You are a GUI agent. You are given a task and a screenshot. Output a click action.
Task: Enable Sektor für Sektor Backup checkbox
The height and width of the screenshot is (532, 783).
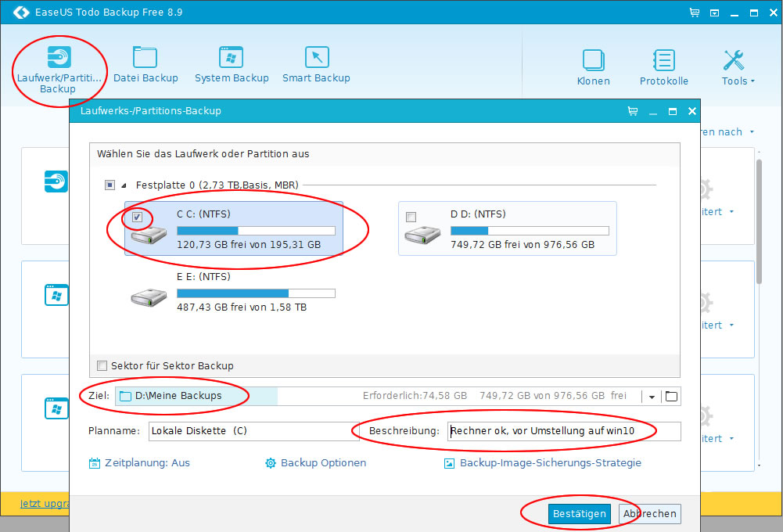pyautogui.click(x=102, y=365)
